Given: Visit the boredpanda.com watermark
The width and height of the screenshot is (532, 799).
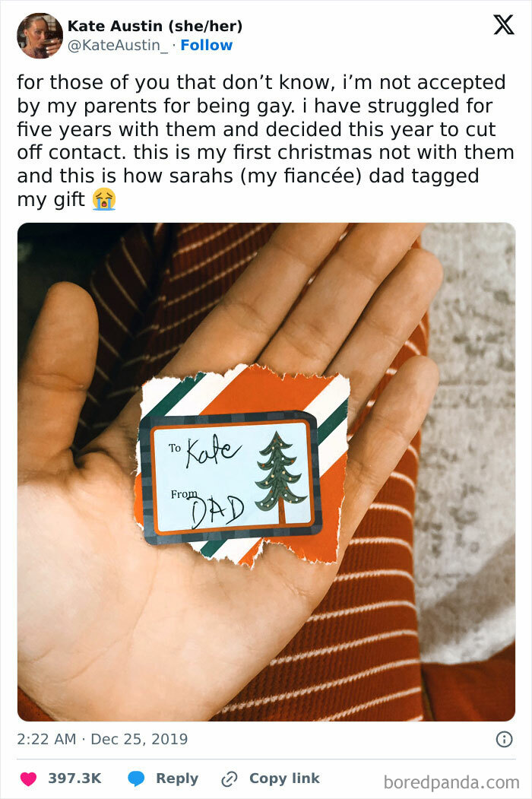Looking at the screenshot, I should coord(451,782).
